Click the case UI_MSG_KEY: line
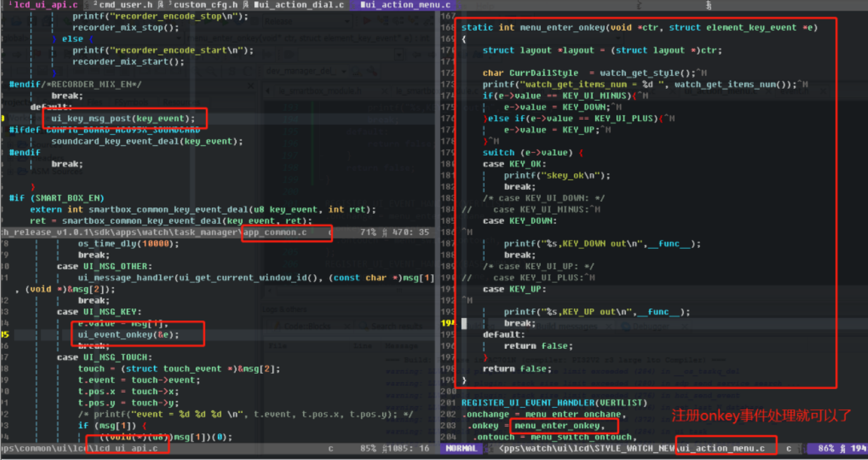Image resolution: width=868 pixels, height=460 pixels. coord(99,312)
